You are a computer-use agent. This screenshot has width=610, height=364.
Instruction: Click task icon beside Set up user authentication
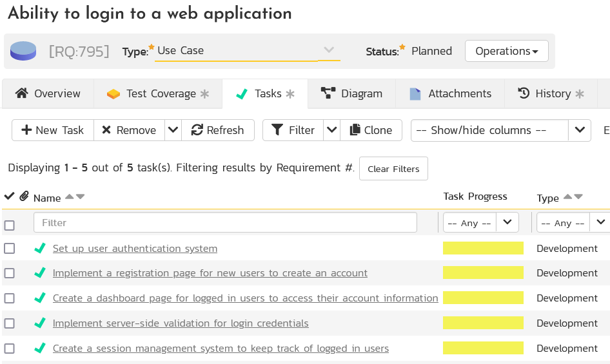pyautogui.click(x=40, y=248)
